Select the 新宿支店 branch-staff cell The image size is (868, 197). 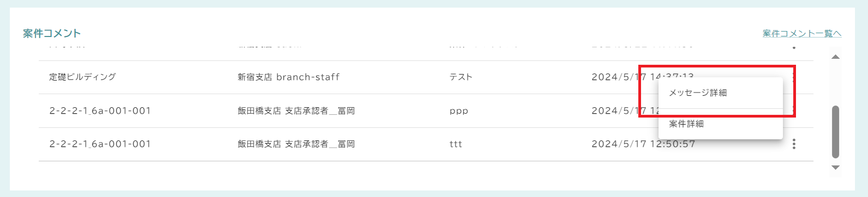point(289,77)
